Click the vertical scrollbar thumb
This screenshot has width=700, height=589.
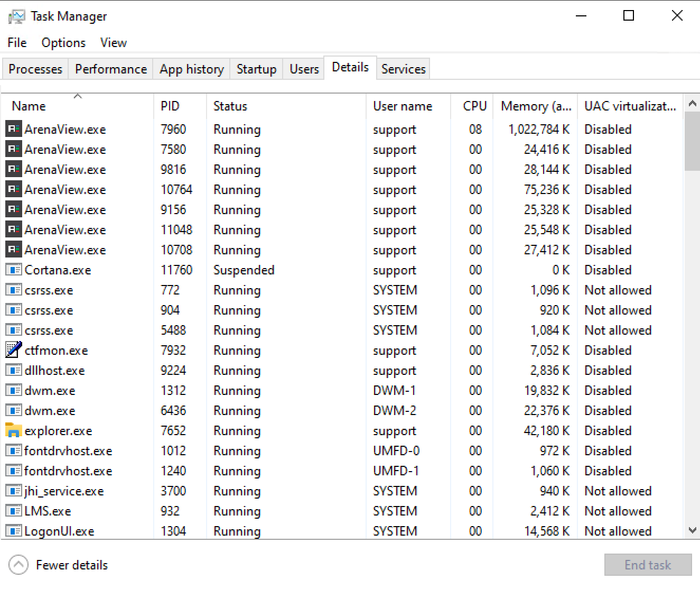coord(692,141)
